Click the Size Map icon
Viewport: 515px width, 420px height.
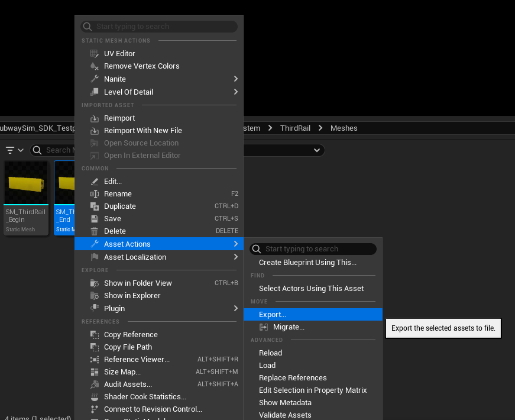click(94, 372)
